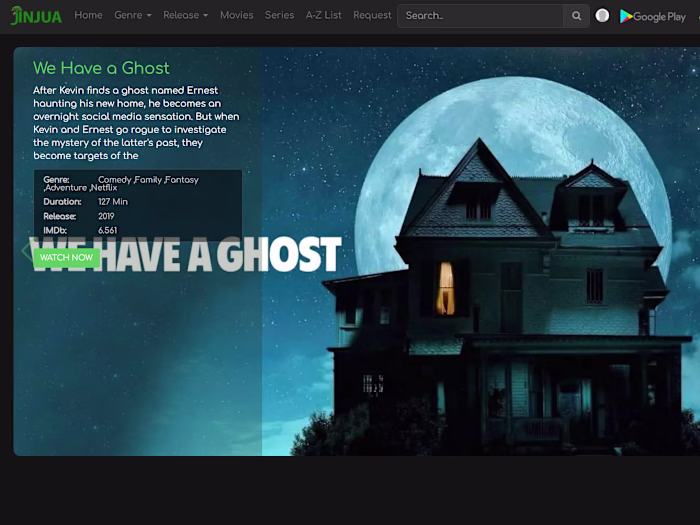Click the JINJUA logo
The height and width of the screenshot is (525, 700).
tap(36, 16)
